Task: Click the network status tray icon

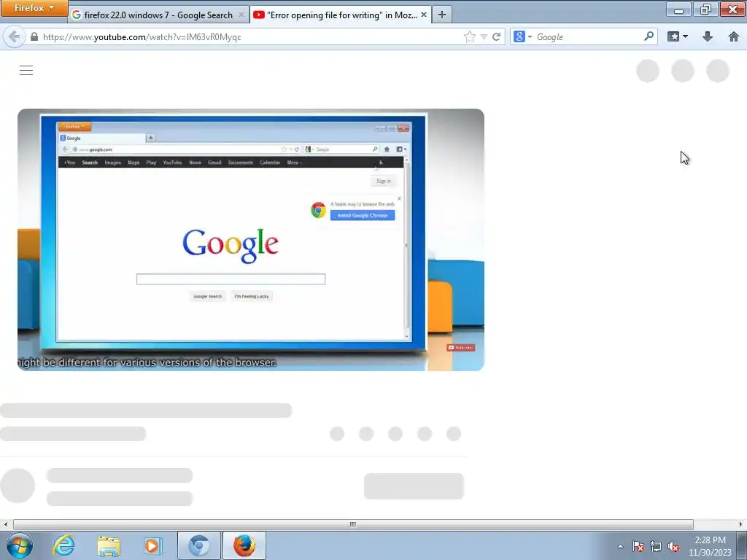Action: pos(656,546)
